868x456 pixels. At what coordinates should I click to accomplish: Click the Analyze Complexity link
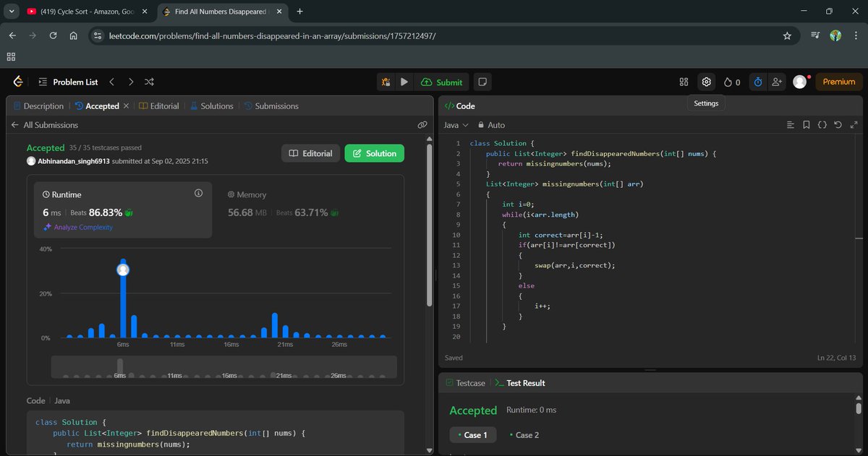[x=78, y=227]
